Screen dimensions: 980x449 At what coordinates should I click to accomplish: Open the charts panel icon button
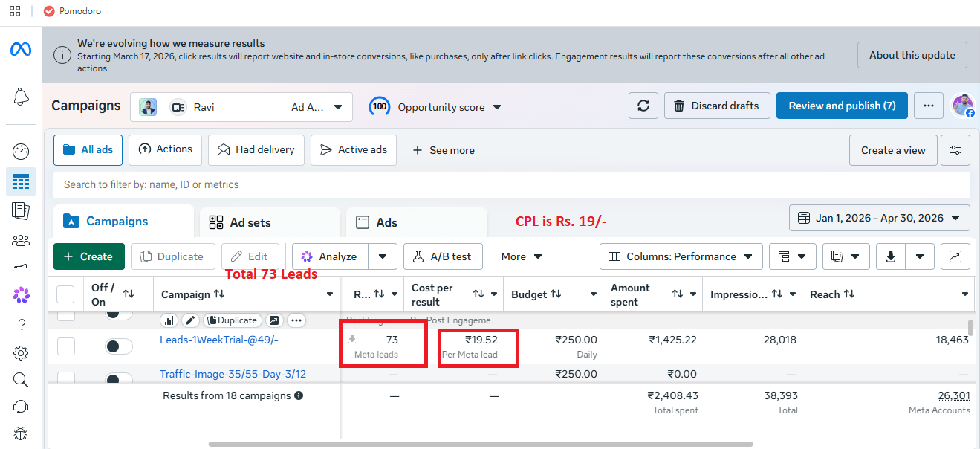[955, 256]
